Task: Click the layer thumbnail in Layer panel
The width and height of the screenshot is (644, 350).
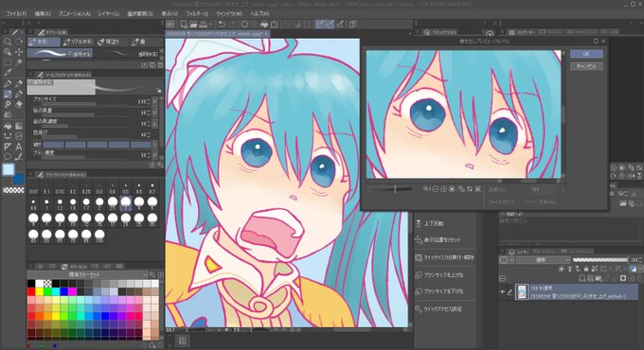Action: coord(522,292)
